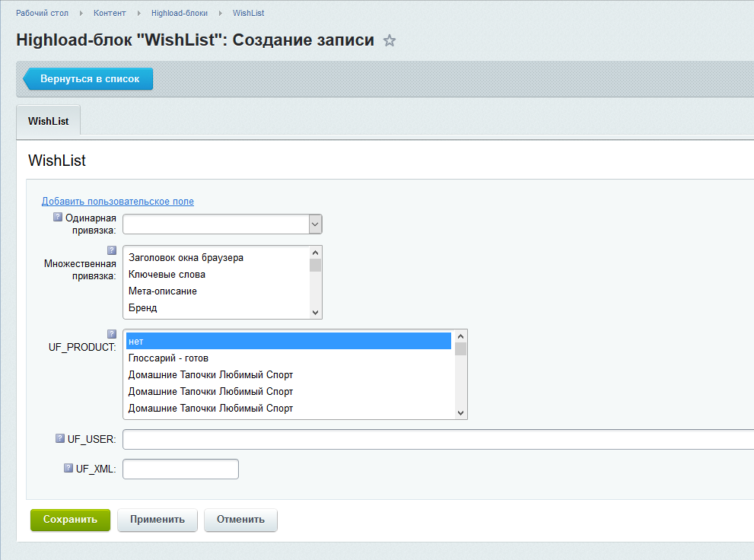Click help icon beside UF_USER
754x560 pixels.
(x=60, y=438)
